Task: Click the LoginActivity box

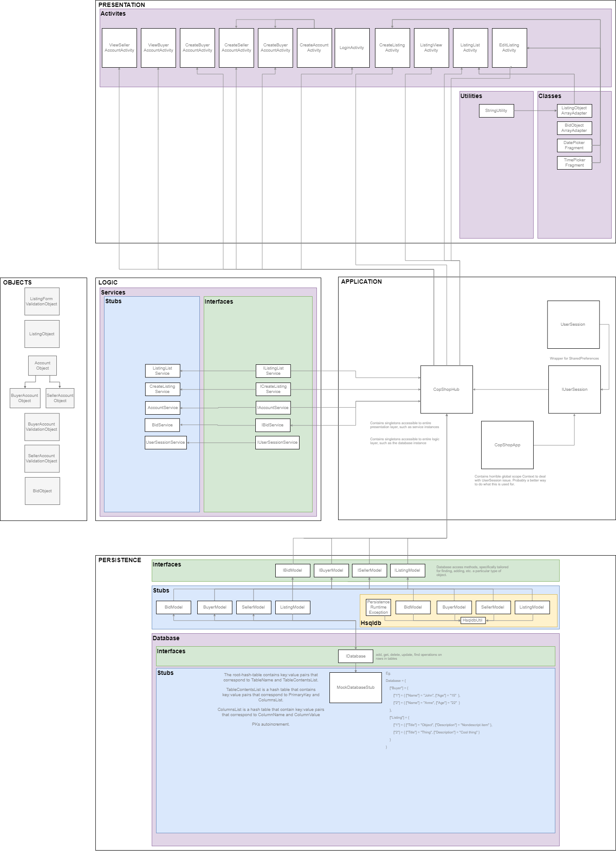Action: [x=352, y=48]
